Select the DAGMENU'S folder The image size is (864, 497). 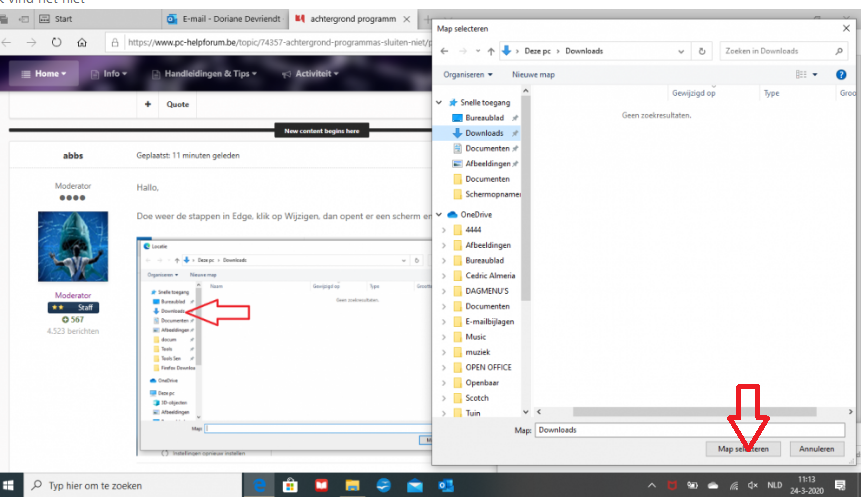[x=487, y=291]
